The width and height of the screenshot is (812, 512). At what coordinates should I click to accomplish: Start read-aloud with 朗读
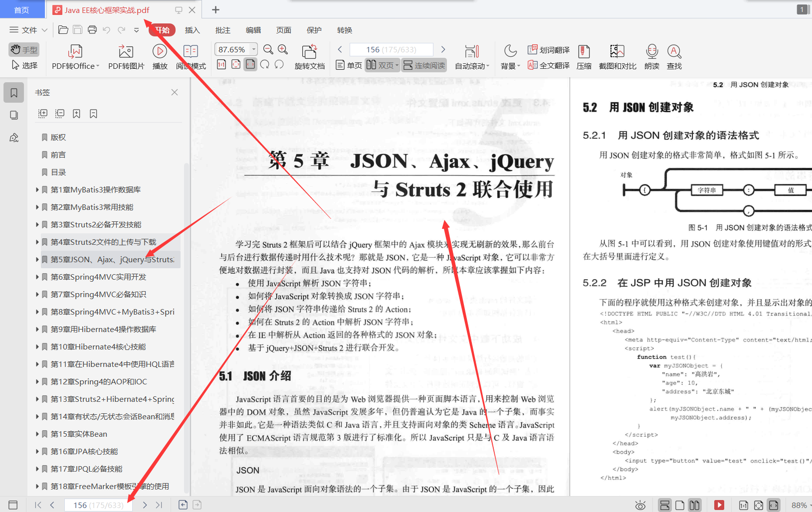coord(652,57)
